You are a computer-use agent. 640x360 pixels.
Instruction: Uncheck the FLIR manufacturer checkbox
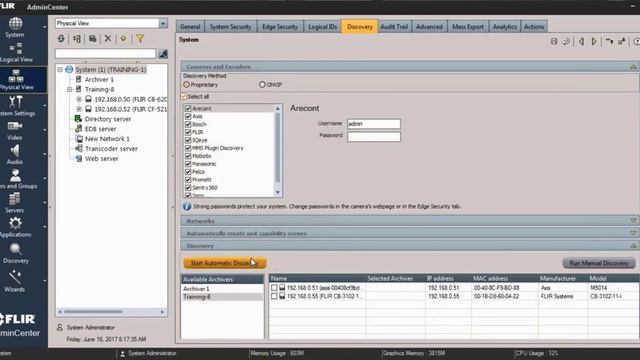[188, 132]
